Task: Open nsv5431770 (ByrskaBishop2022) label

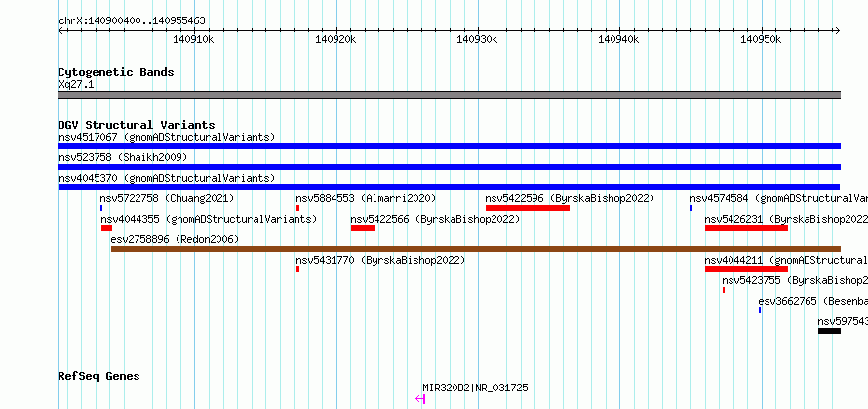Action: tap(380, 260)
